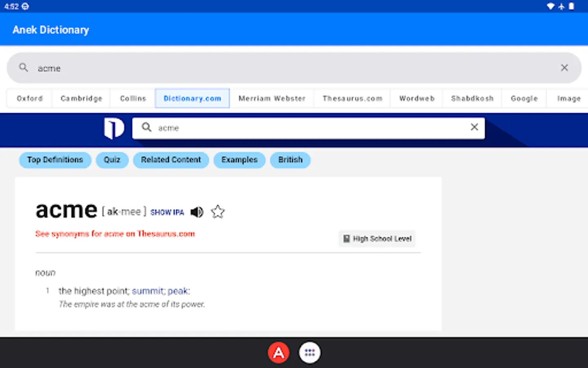Viewport: 588px width, 368px height.
Task: Click the search magnifier icon in top bar
Action: pos(24,67)
